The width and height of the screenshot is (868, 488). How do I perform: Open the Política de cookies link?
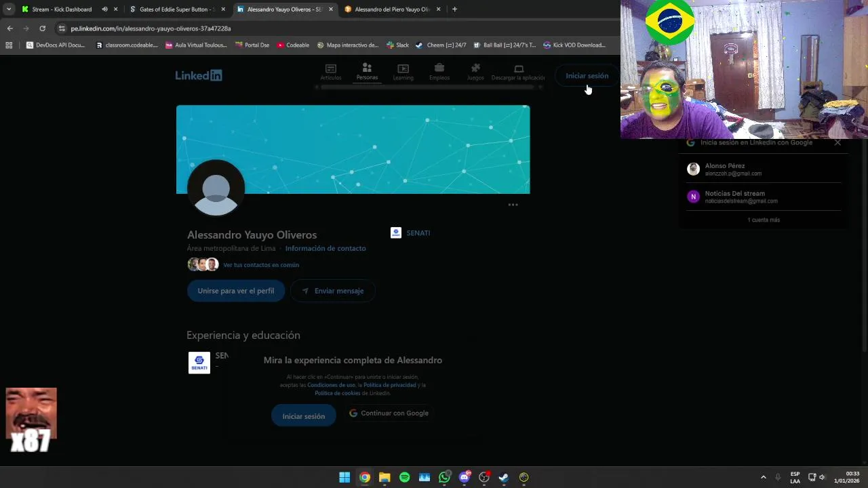(337, 393)
